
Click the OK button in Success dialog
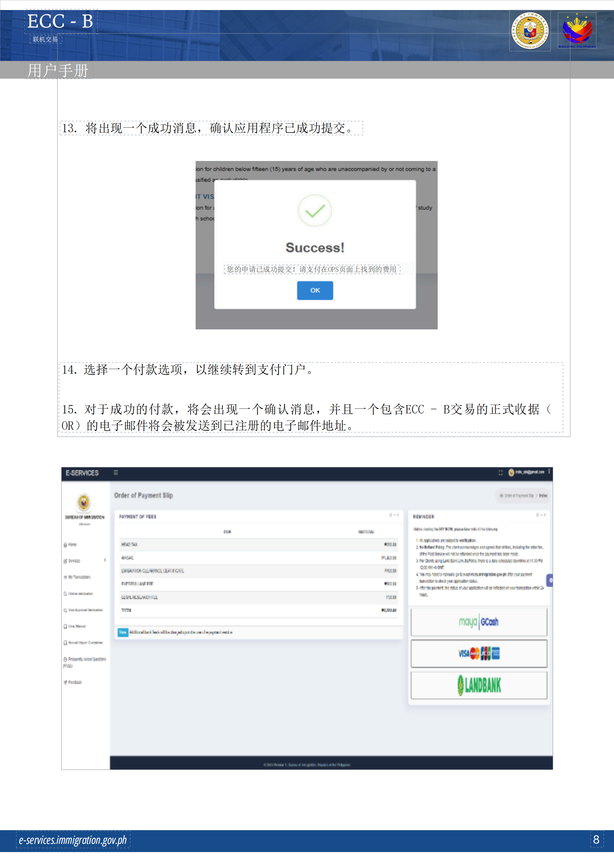[315, 290]
